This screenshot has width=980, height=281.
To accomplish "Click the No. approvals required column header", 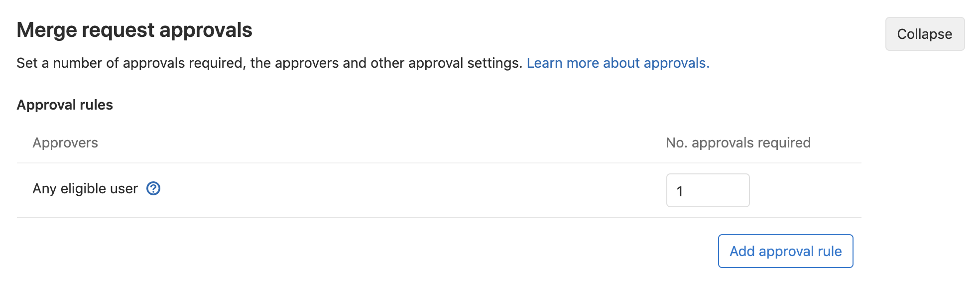I will pyautogui.click(x=738, y=143).
